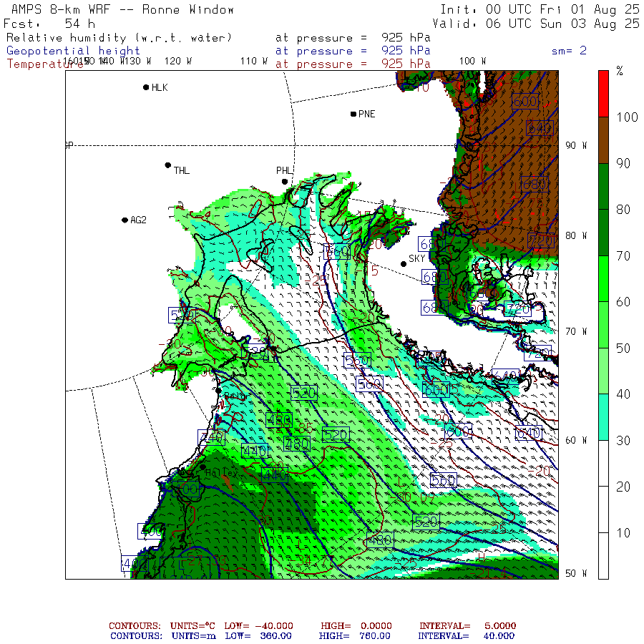The width and height of the screenshot is (644, 644).
Task: Click the 'Init: 00 UTC Fri 01 Aug 25' text
Action: pos(540,9)
